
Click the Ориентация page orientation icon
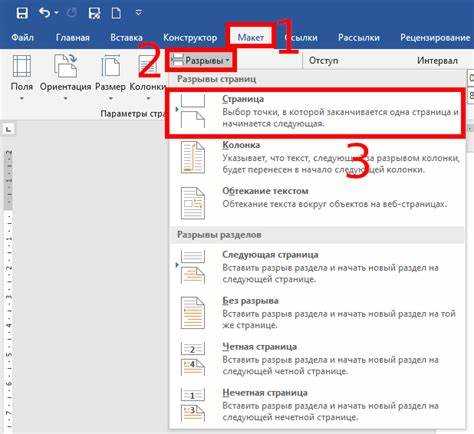tap(65, 66)
